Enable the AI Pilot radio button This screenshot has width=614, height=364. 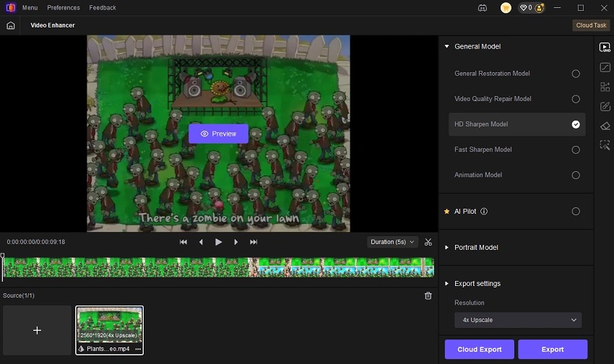pyautogui.click(x=576, y=212)
